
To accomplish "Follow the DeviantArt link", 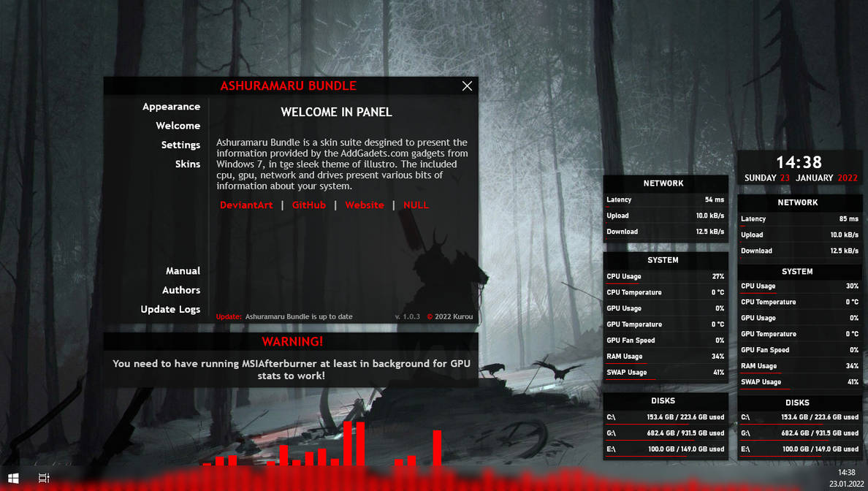I will pyautogui.click(x=246, y=205).
